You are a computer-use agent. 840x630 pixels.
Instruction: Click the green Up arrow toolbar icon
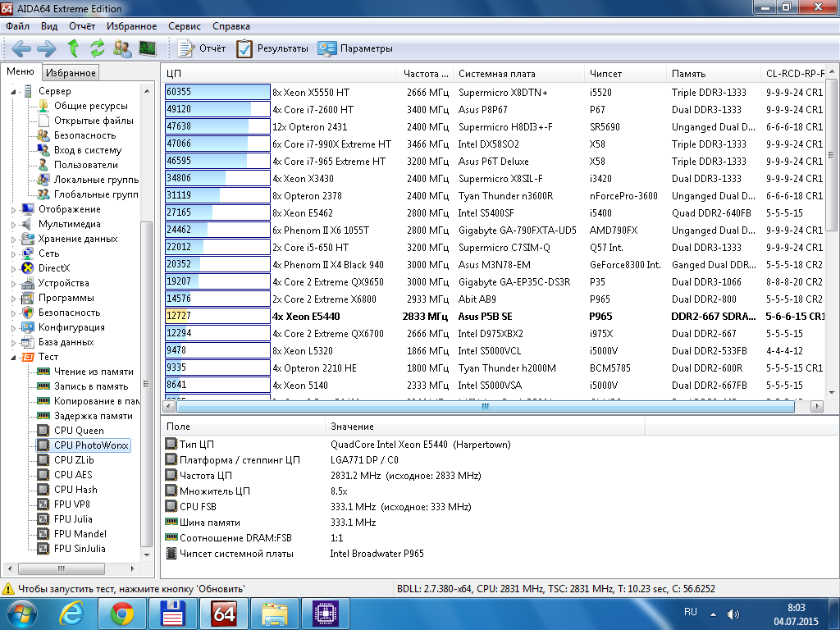coord(73,48)
